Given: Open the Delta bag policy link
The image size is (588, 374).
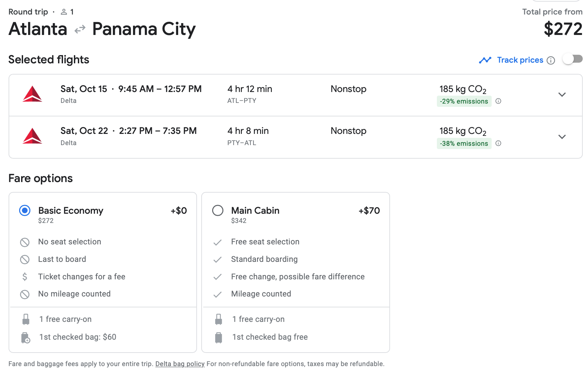Looking at the screenshot, I should (180, 364).
